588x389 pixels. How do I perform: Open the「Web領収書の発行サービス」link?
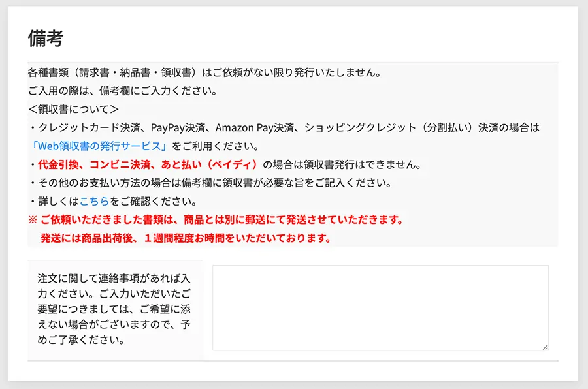click(99, 146)
